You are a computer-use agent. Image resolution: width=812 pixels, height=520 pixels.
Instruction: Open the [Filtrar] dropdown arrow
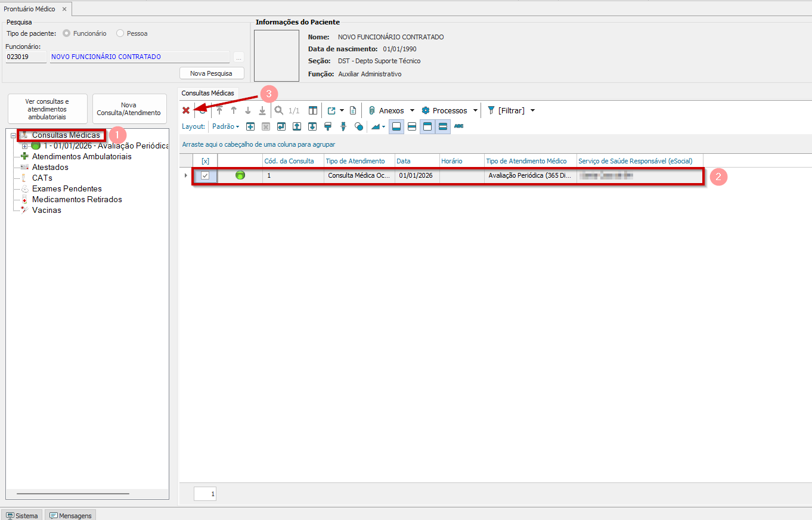[x=532, y=110]
